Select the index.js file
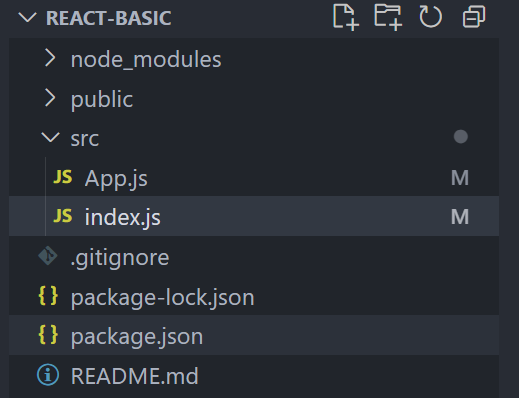The height and width of the screenshot is (398, 519). pyautogui.click(x=254, y=216)
